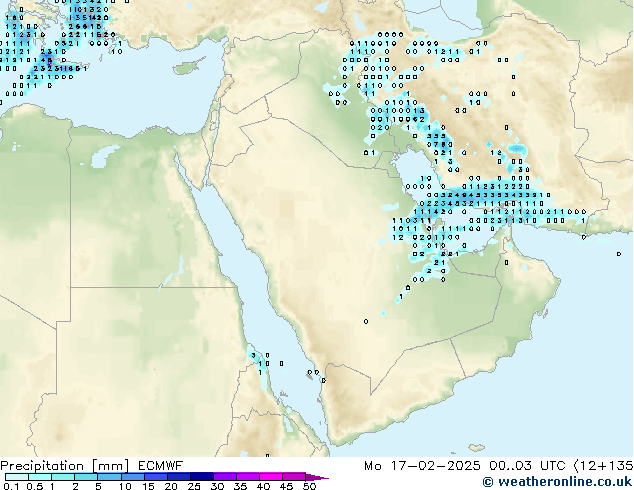
Task: Click the legend value label '25'
Action: pyautogui.click(x=194, y=486)
